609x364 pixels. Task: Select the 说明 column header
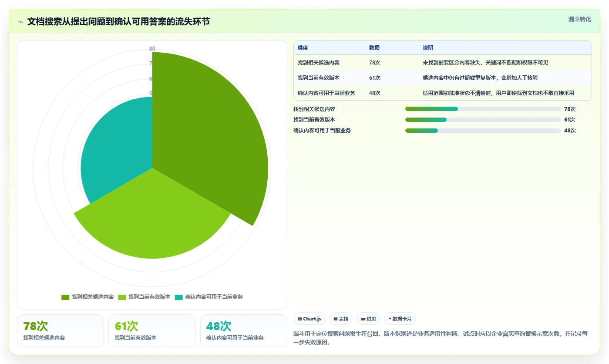pyautogui.click(x=428, y=48)
